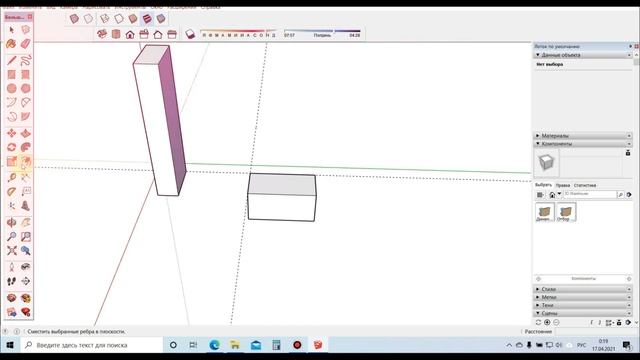Choose the Rectangle tool

point(11,75)
